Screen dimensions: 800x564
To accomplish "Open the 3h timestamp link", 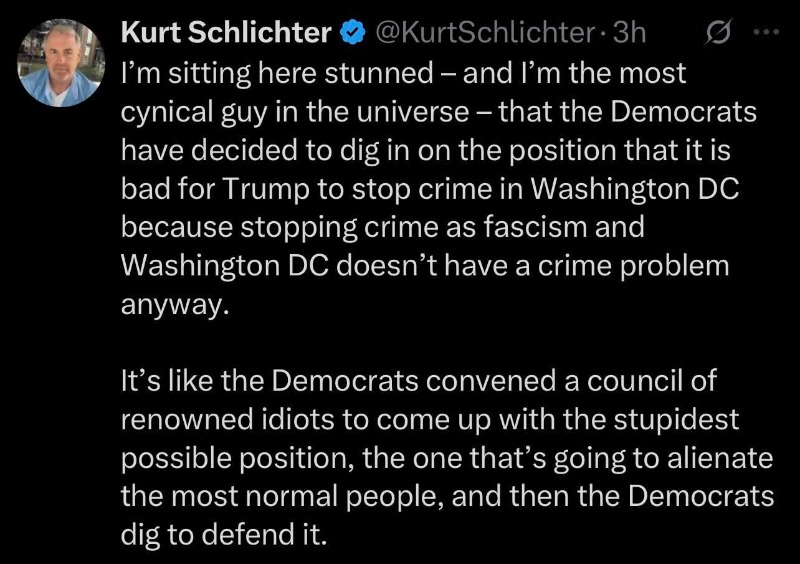I will coord(628,33).
